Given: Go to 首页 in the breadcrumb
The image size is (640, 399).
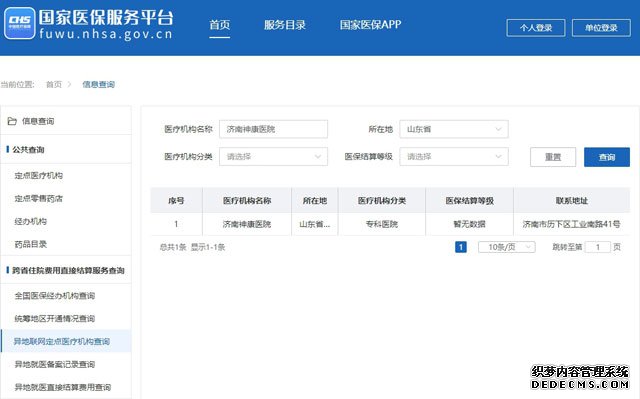Looking at the screenshot, I should (53, 84).
